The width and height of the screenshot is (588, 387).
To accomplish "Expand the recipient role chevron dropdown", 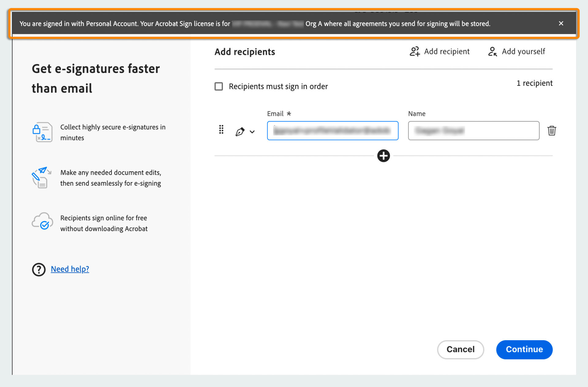I will coord(252,132).
